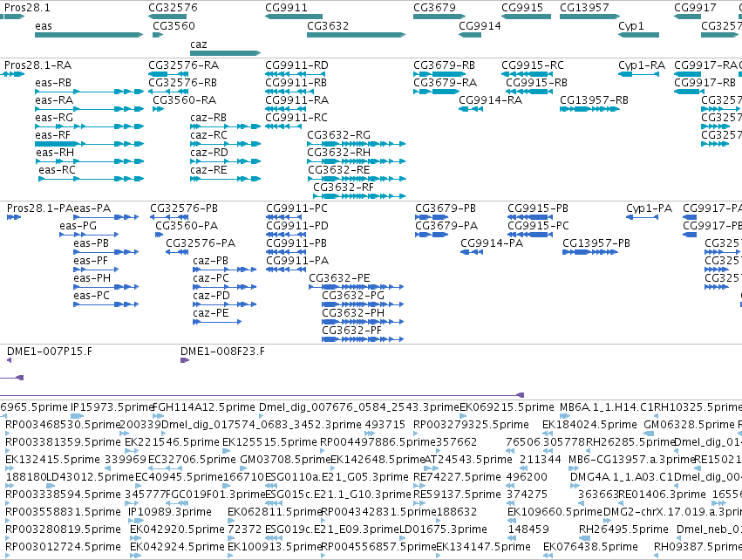Image resolution: width=742 pixels, height=560 pixels.
Task: Click the CG32576 gene label
Action: click(173, 8)
